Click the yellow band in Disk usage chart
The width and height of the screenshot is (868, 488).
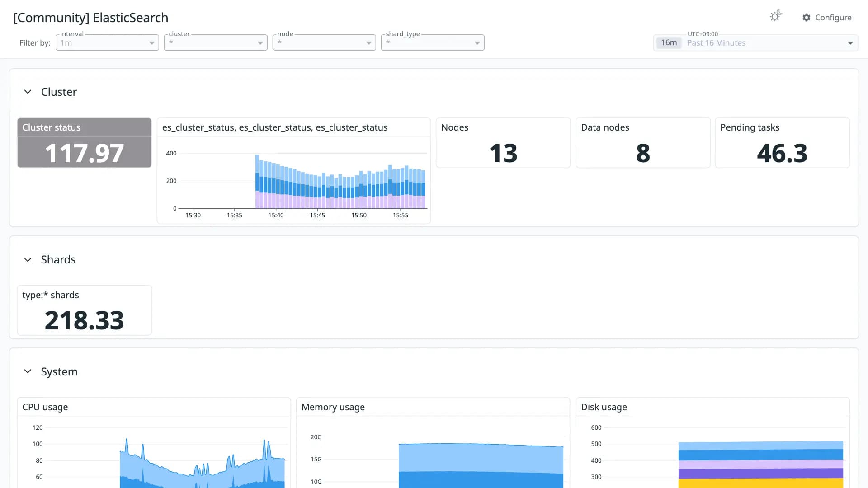click(x=761, y=483)
